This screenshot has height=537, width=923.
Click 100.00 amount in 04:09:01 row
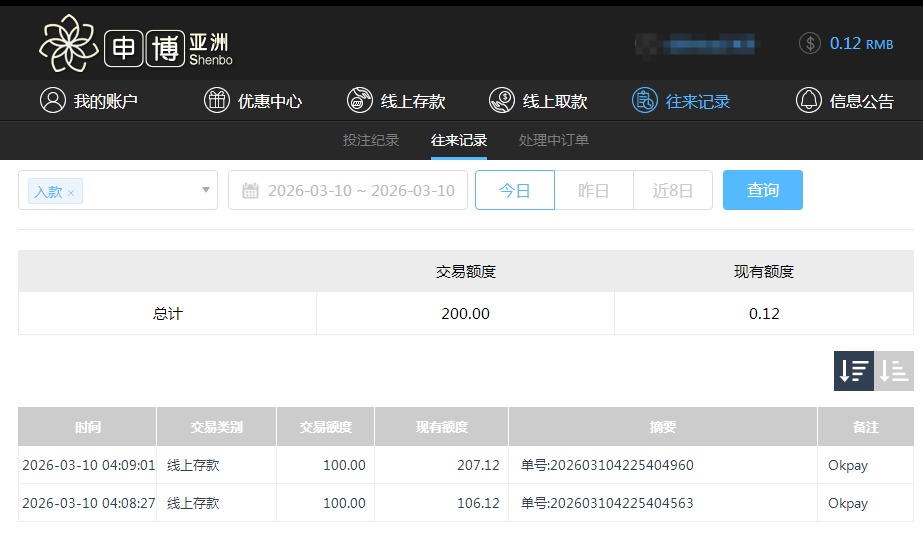coord(344,465)
